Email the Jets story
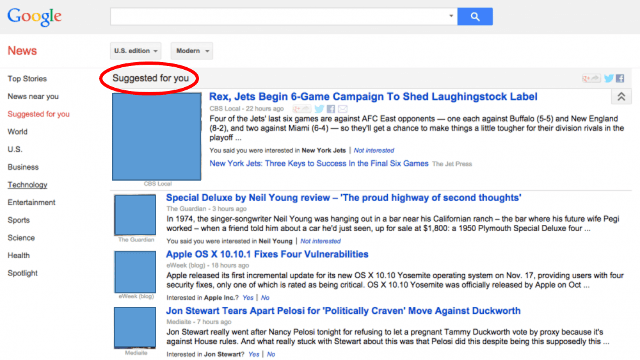Viewport: 640px width, 360px height. [x=343, y=109]
